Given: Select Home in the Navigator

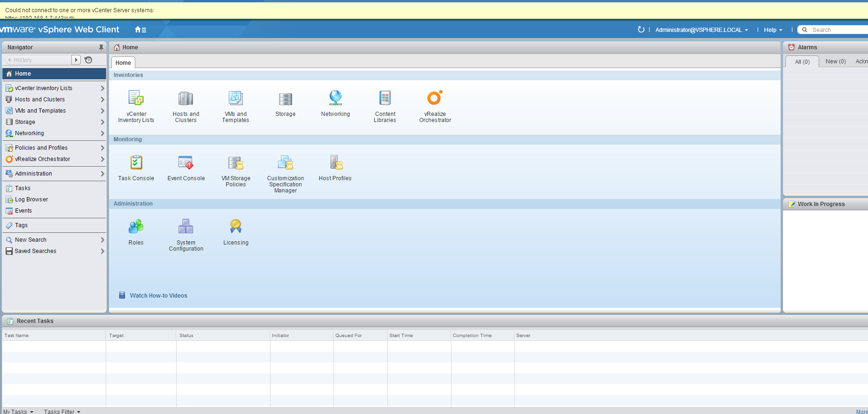Looking at the screenshot, I should [54, 74].
